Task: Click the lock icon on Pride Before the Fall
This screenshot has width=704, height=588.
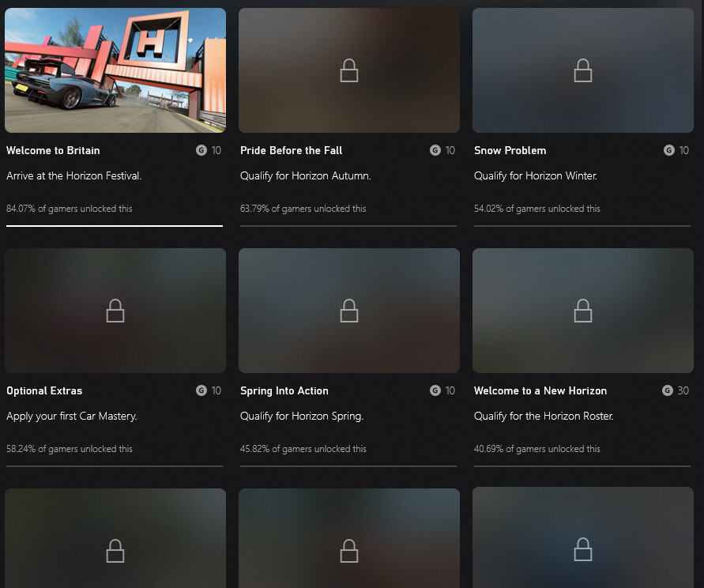Action: tap(349, 70)
